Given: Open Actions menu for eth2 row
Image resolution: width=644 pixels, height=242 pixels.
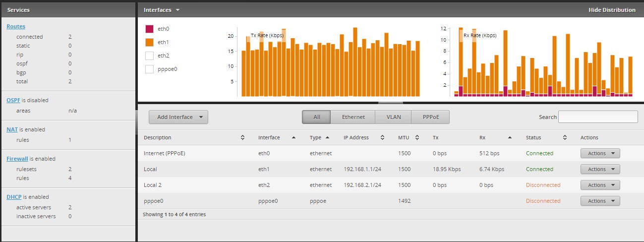Looking at the screenshot, I should click(600, 185).
